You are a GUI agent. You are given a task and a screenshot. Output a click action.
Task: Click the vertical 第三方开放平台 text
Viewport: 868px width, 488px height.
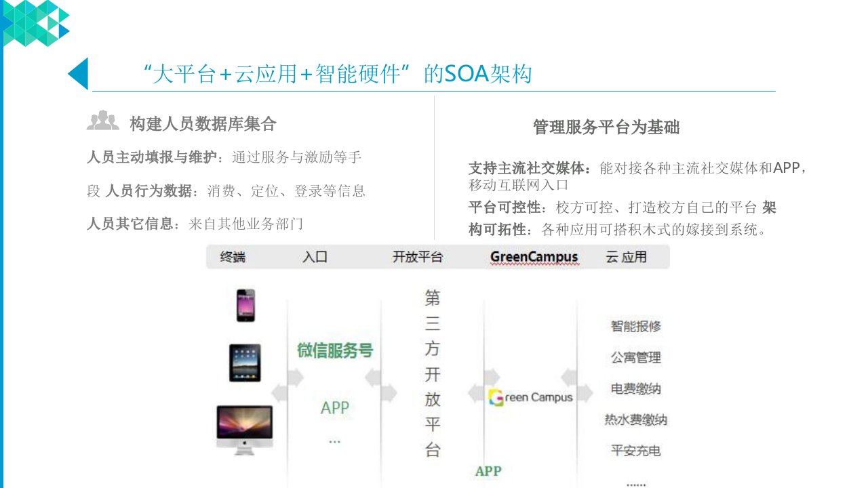pos(432,373)
